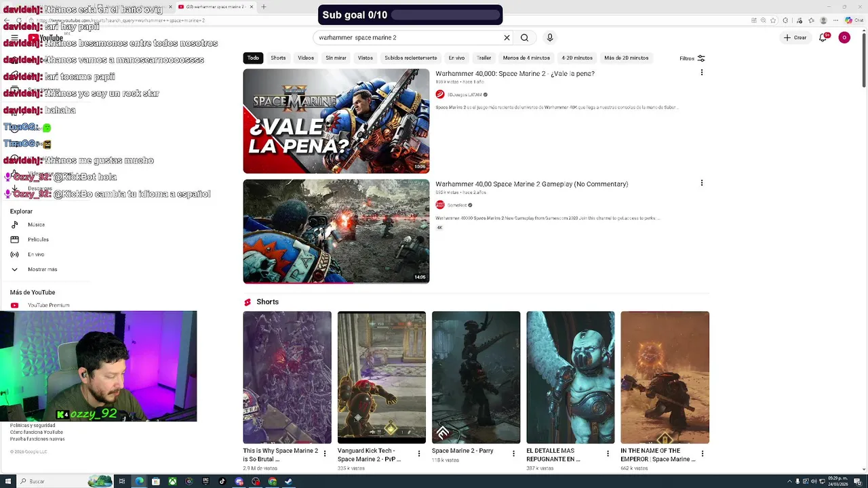Open 3DJuegos LATAM channel link
The width and height of the screenshot is (868, 488).
coord(465,95)
